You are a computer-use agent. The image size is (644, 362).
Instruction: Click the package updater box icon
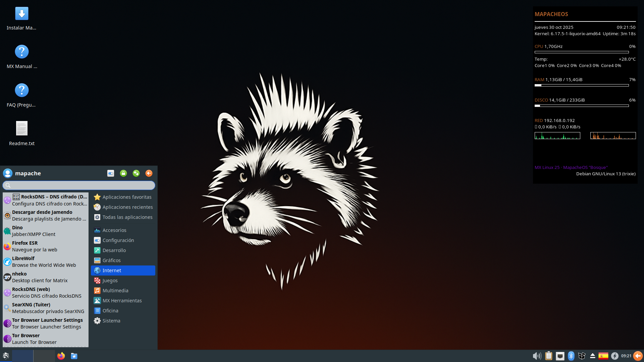[582, 356]
